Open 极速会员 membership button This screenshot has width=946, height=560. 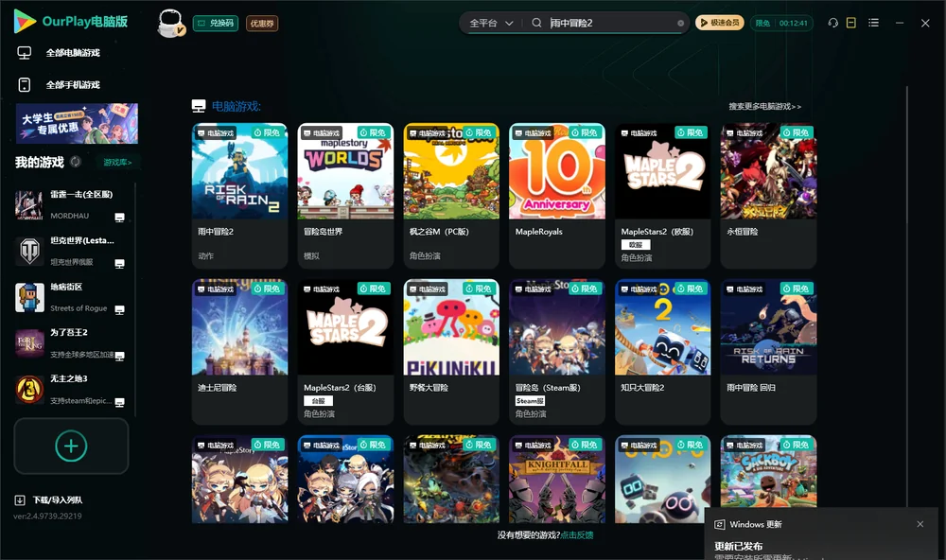click(x=719, y=23)
